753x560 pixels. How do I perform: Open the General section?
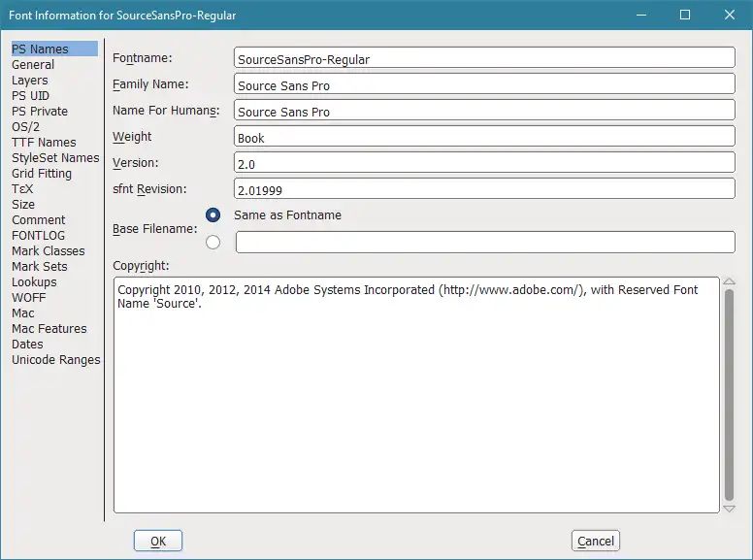point(33,65)
